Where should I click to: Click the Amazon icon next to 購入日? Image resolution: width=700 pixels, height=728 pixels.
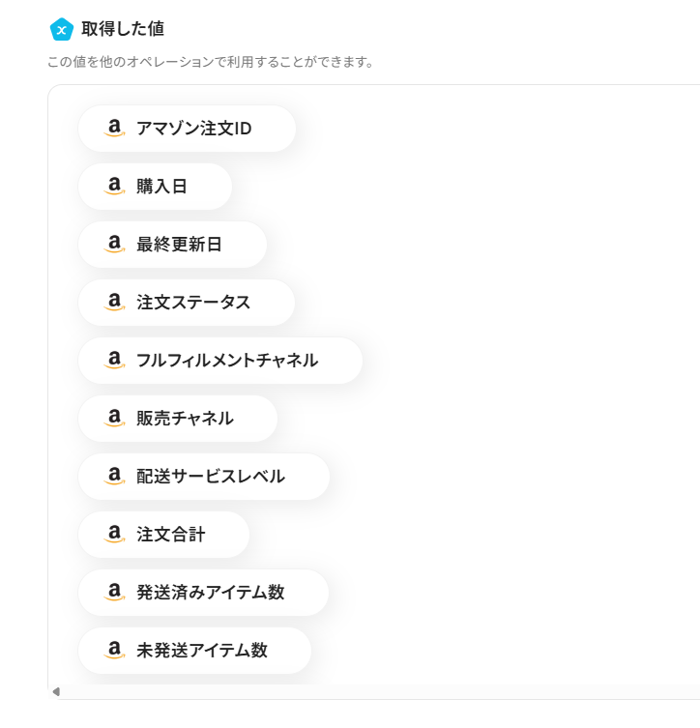pyautogui.click(x=115, y=187)
